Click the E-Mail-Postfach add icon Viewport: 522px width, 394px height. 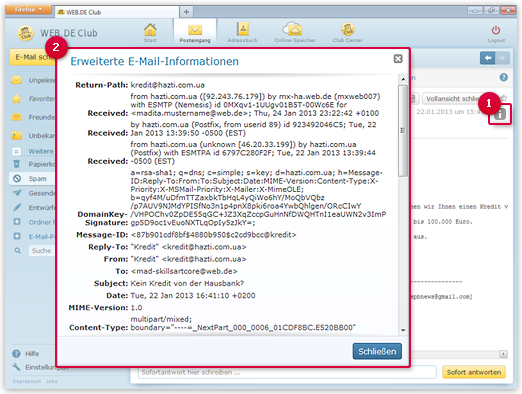point(17,236)
